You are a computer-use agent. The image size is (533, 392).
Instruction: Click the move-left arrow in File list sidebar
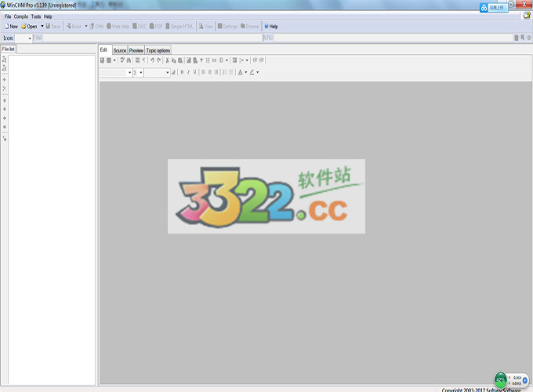click(5, 118)
